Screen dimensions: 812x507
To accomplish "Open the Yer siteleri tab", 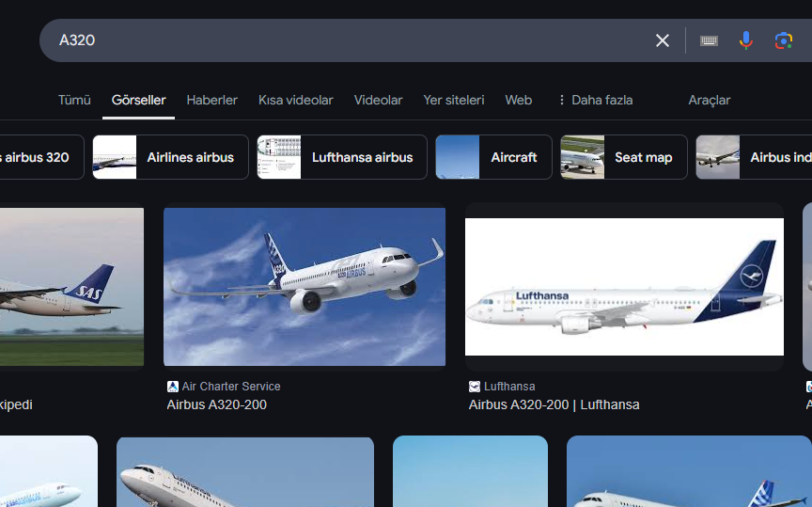I will coord(454,100).
